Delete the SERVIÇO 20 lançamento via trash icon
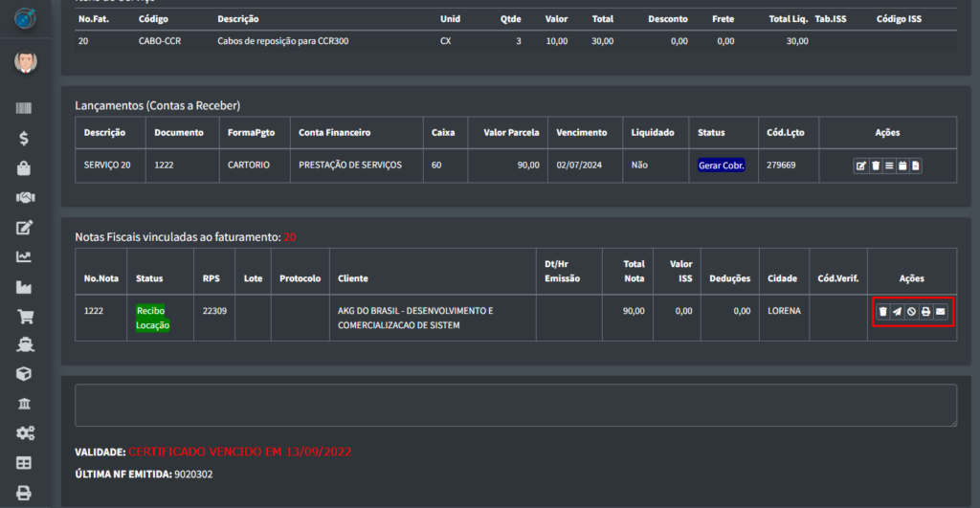Viewport: 980px width, 508px height. point(875,166)
